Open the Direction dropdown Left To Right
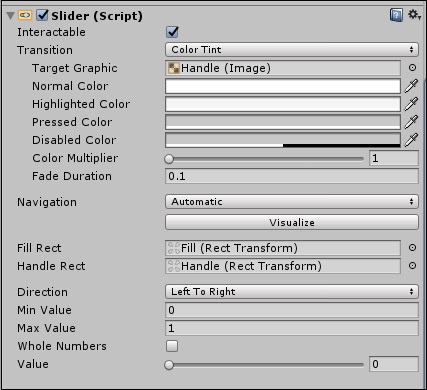This screenshot has height=390, width=427. point(292,292)
